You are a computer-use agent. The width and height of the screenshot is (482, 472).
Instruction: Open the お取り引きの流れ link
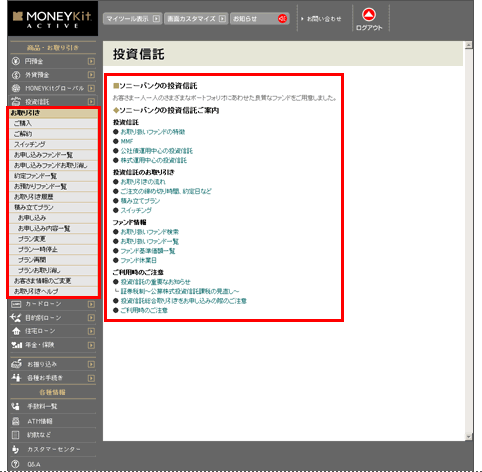(x=143, y=182)
